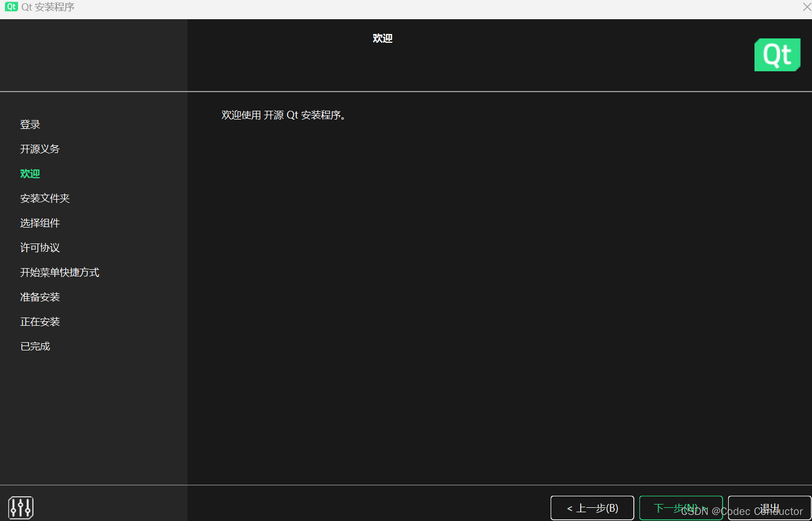Click the 欢迎 page heading
Screen dimensions: 812x521
pyautogui.click(x=382, y=38)
